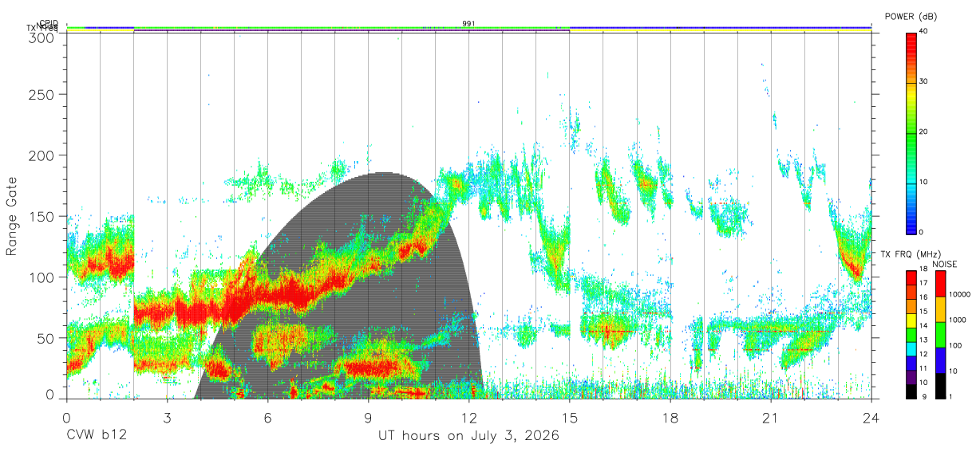The image size is (980, 452).
Task: Click the noise scale value 10000
Action: [x=961, y=295]
